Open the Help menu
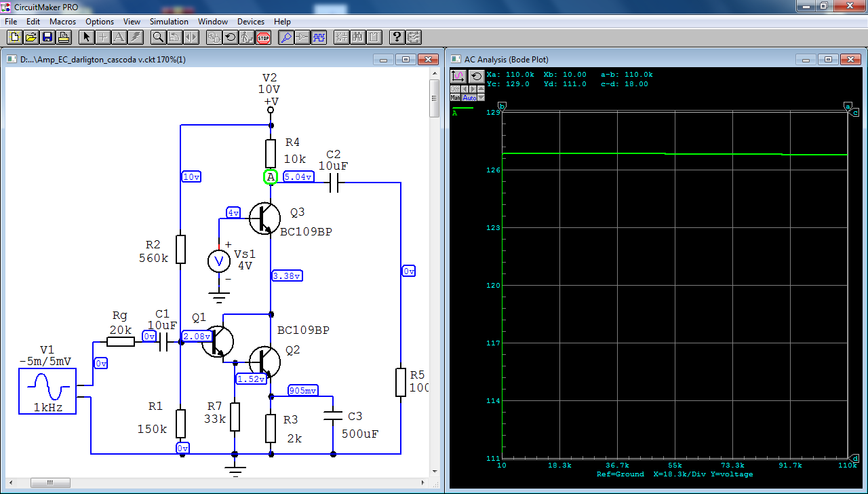 [x=282, y=22]
